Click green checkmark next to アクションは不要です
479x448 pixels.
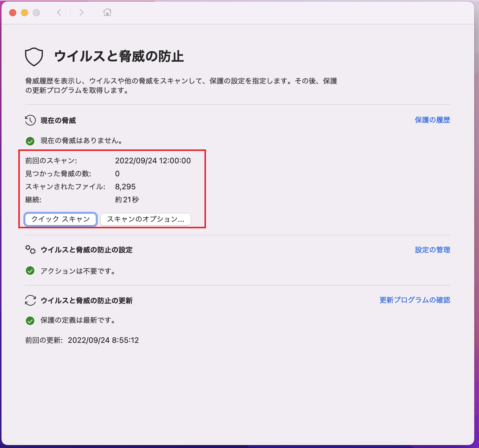(30, 271)
